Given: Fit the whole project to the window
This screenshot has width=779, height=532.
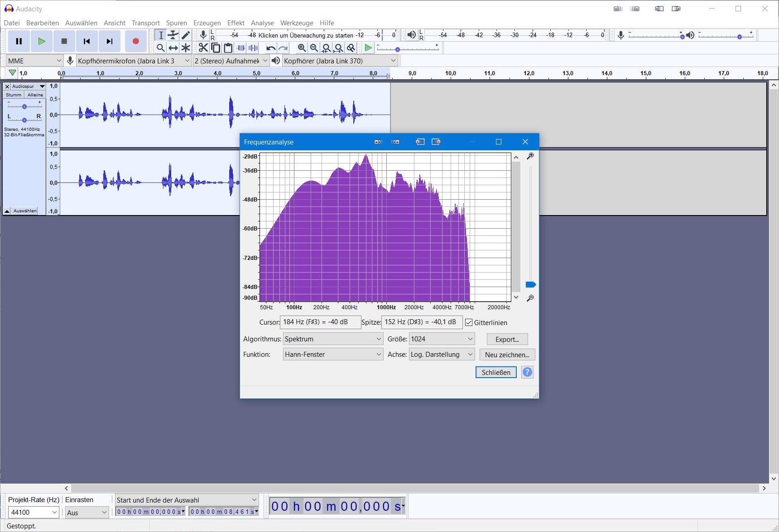Looking at the screenshot, I should 338,48.
